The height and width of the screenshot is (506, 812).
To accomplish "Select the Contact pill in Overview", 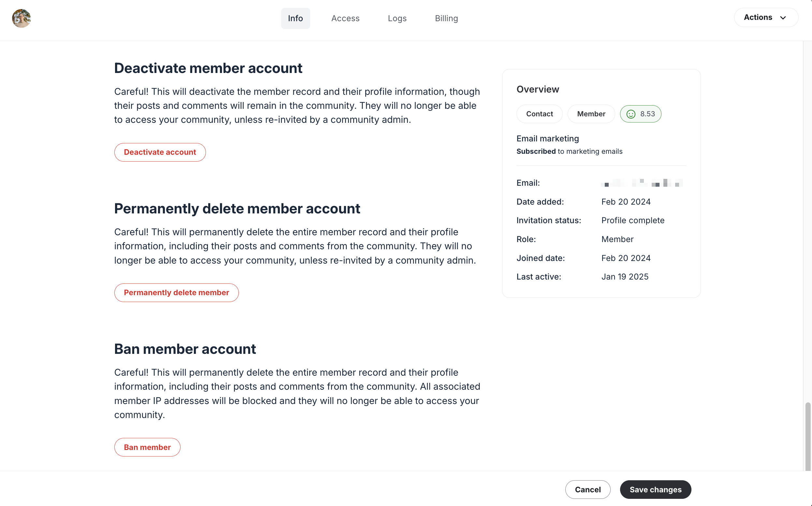I will (539, 114).
